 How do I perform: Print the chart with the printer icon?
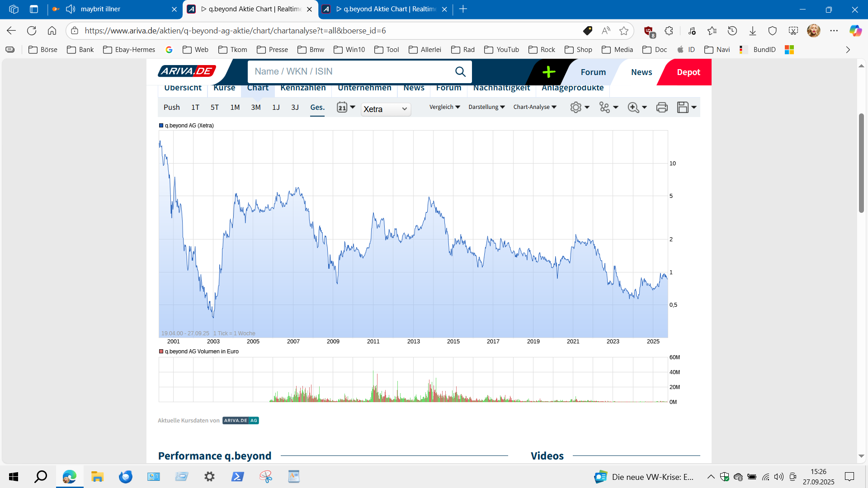click(x=662, y=108)
